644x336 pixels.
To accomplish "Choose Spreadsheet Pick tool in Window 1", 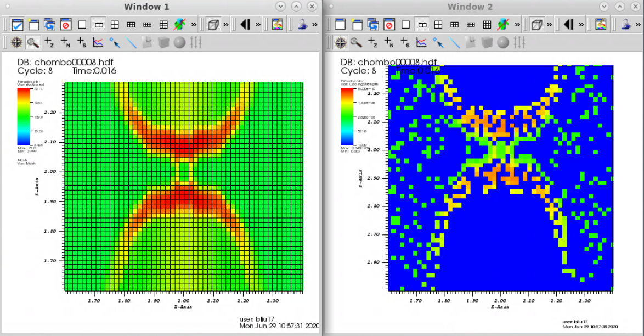I will click(x=82, y=42).
